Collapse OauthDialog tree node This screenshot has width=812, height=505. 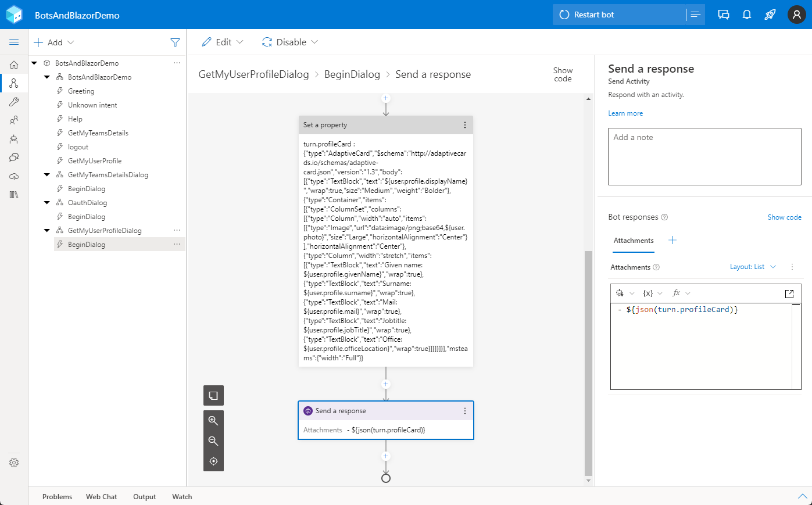(47, 202)
